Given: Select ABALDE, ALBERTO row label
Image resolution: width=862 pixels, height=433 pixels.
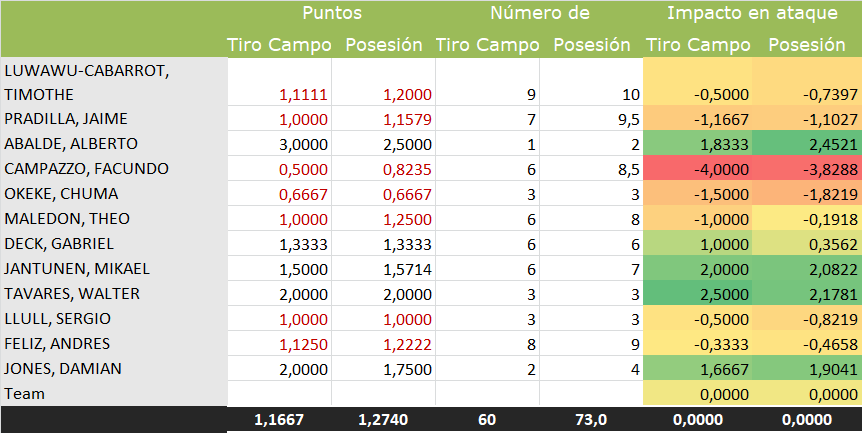Looking at the screenshot, I should 114,143.
